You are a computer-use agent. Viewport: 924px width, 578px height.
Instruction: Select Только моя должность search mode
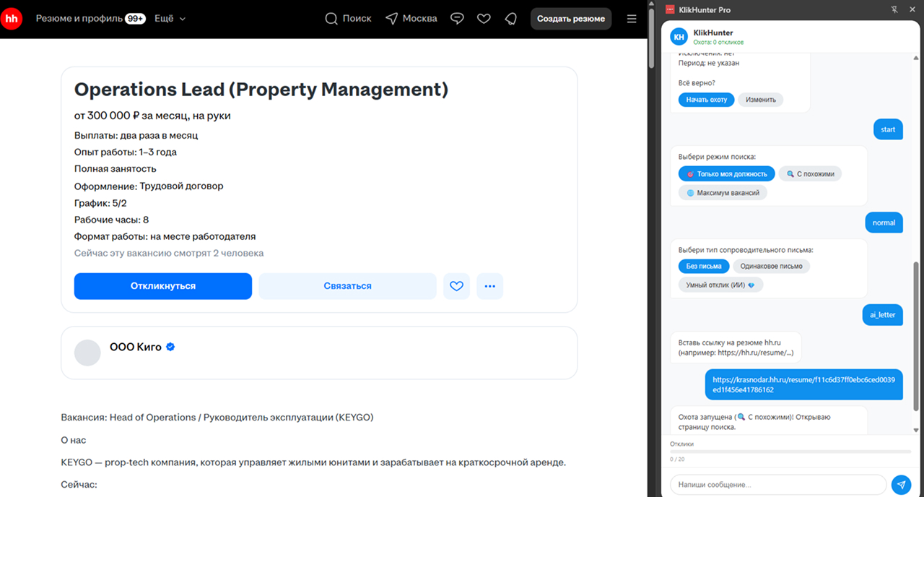click(727, 174)
